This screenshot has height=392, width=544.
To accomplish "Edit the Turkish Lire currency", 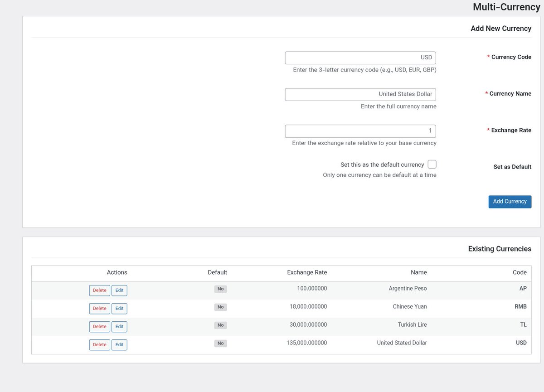I will point(119,327).
